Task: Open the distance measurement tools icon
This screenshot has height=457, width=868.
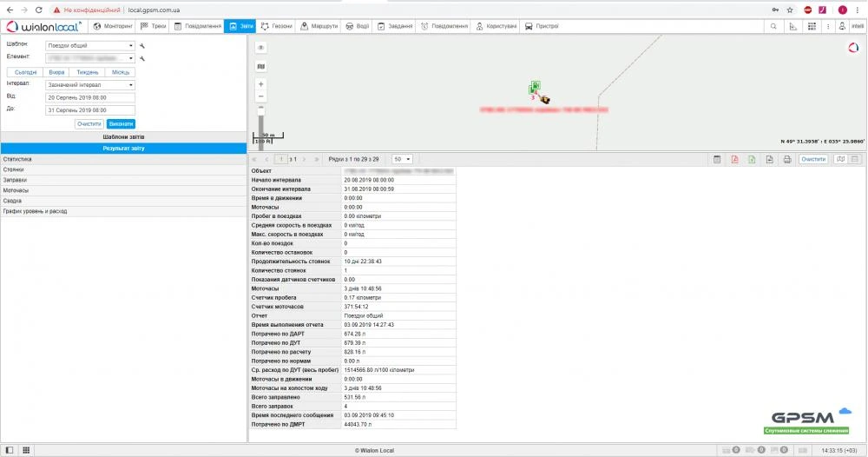Action: click(792, 27)
